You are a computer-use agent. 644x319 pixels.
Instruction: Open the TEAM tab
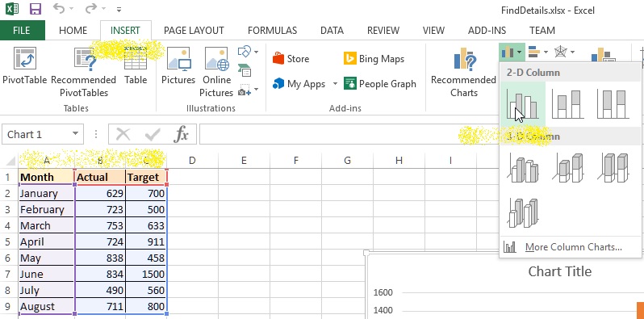[x=542, y=31]
